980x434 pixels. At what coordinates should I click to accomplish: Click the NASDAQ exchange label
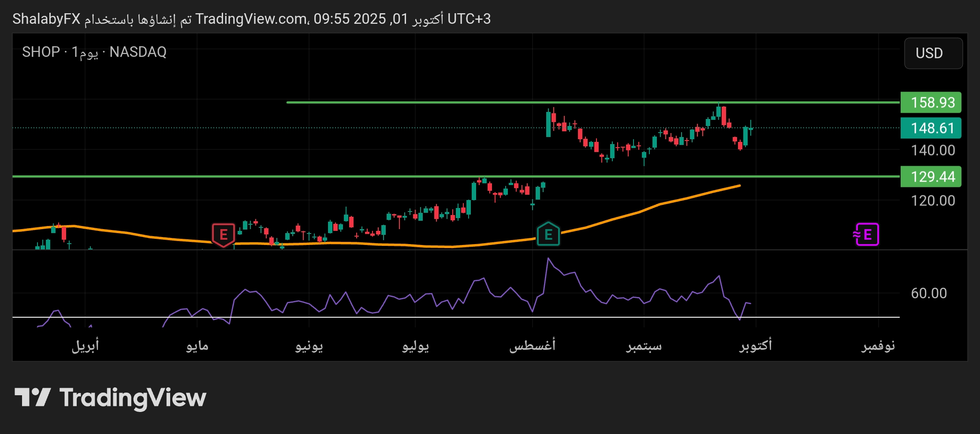pos(138,52)
